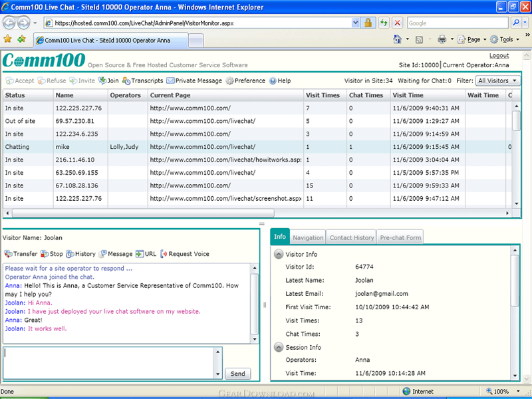This screenshot has width=532, height=399.
Task: Open the Pre-chat Form tab
Action: 400,237
